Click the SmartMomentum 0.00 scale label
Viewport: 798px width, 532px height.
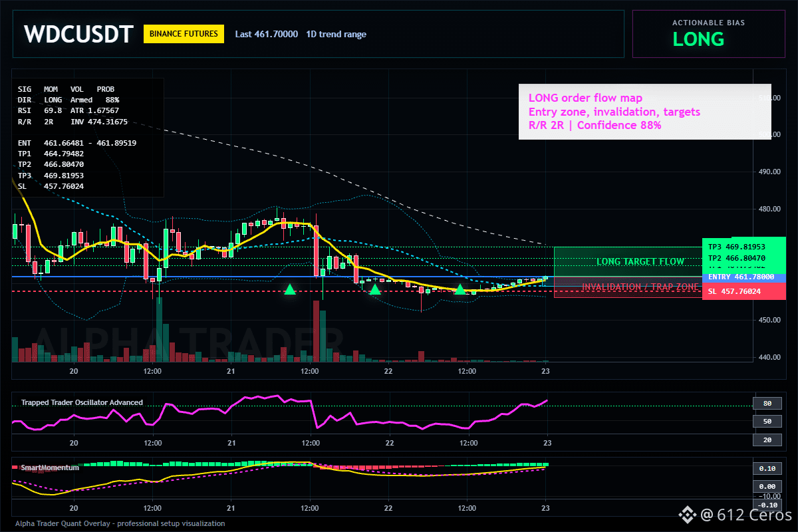[x=767, y=487]
